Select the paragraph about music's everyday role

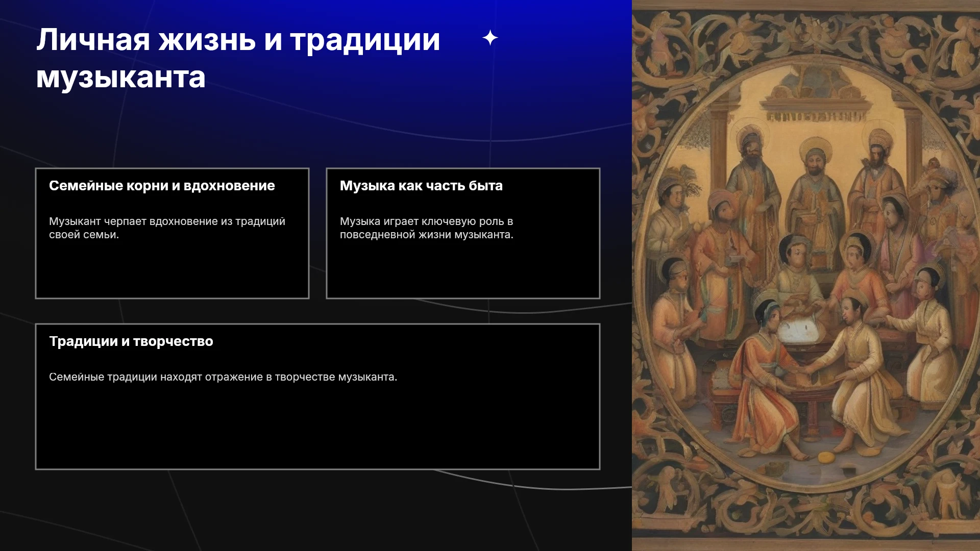[x=427, y=228]
